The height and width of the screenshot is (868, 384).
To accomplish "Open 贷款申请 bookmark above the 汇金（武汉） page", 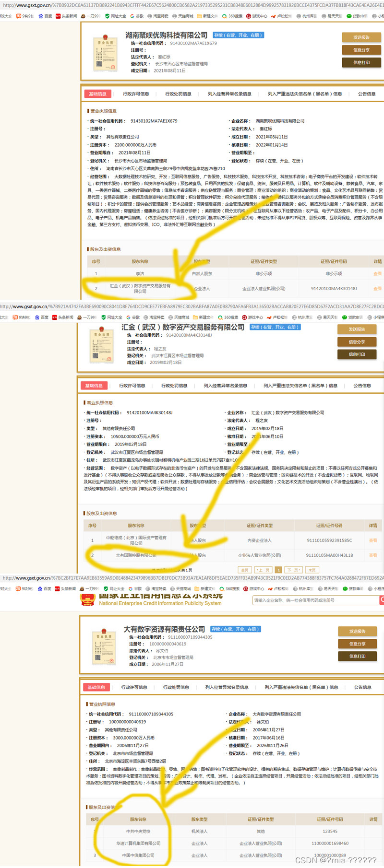I will pos(352,317).
